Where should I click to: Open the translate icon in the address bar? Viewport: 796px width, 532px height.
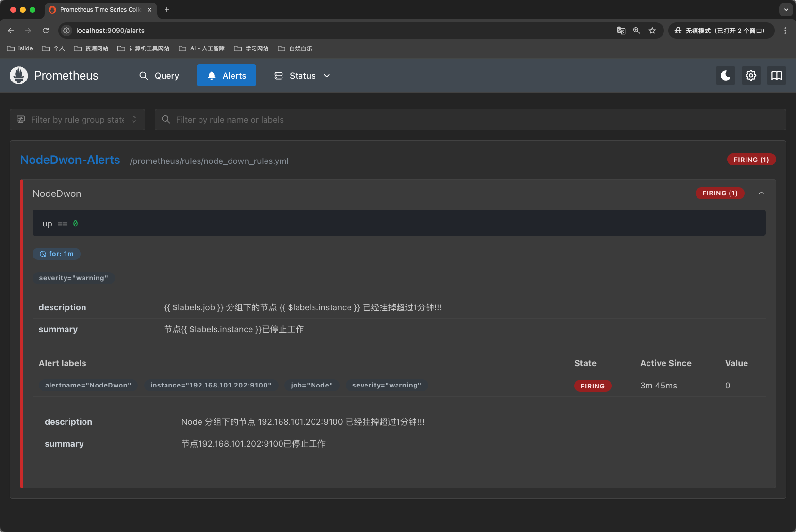click(x=621, y=31)
